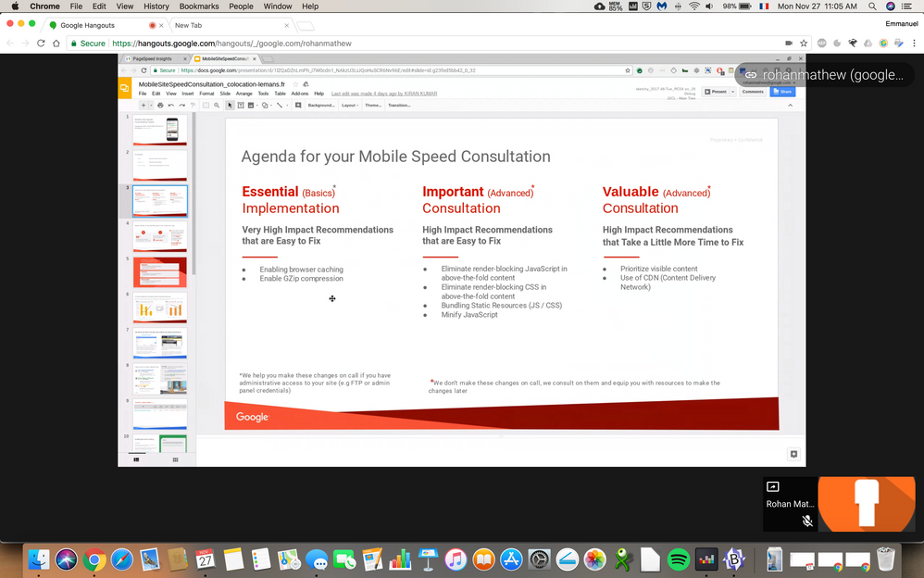Click the undo arrow in Slides toolbar
Image resolution: width=924 pixels, height=578 pixels.
[x=171, y=106]
